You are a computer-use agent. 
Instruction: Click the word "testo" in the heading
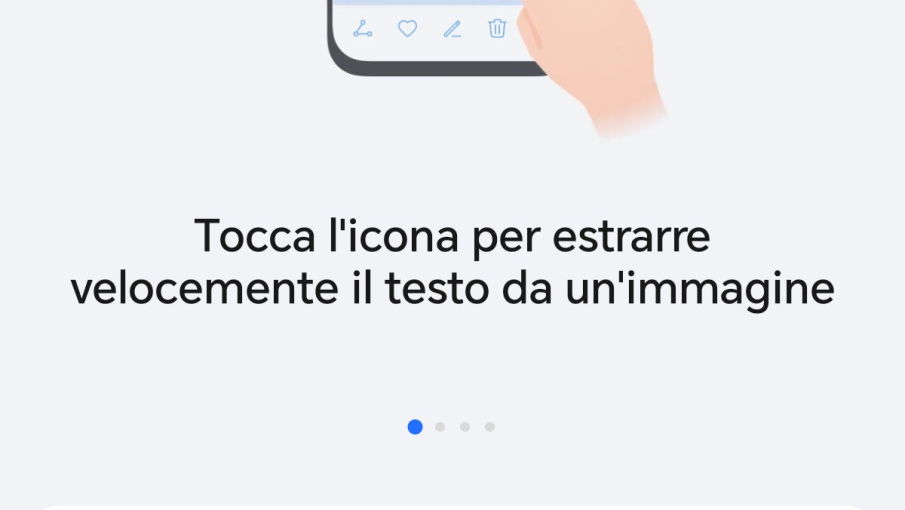pyautogui.click(x=437, y=289)
